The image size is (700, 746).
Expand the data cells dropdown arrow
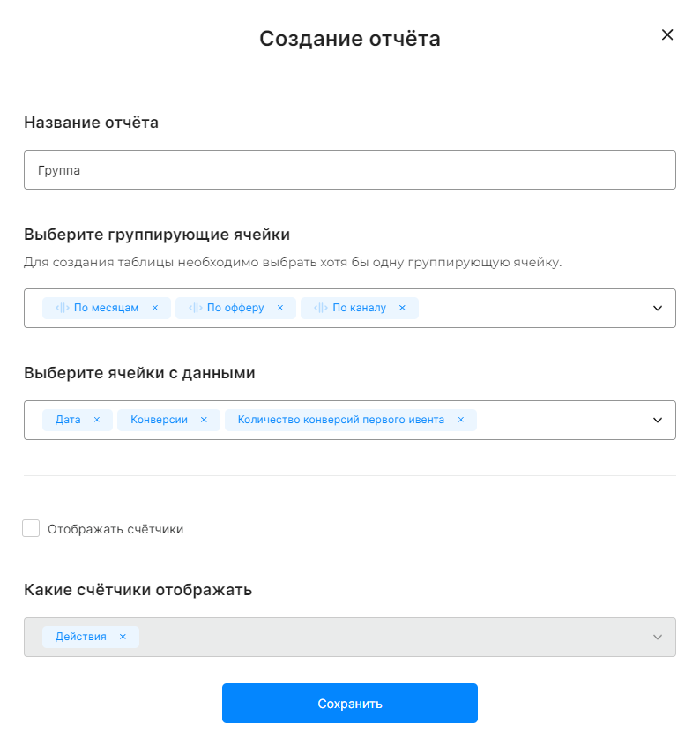pyautogui.click(x=657, y=420)
